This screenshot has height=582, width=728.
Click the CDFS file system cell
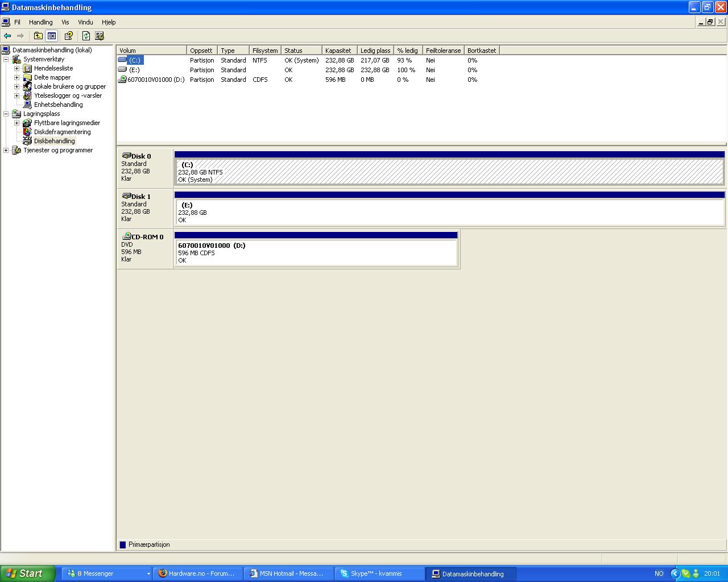pos(260,80)
